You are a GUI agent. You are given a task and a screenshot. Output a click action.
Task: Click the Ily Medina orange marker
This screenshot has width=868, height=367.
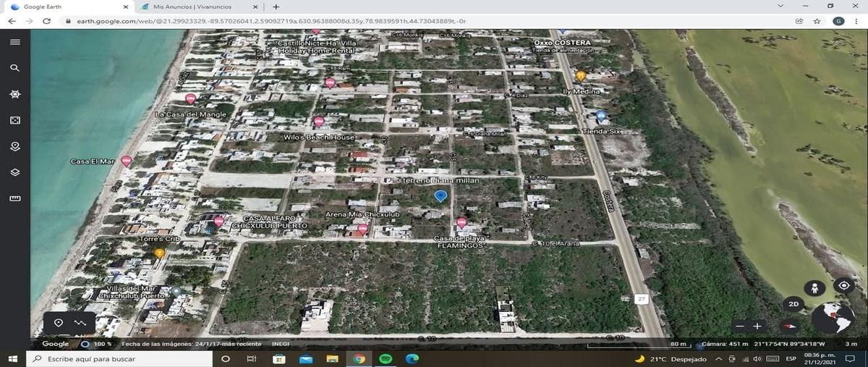[x=580, y=75]
